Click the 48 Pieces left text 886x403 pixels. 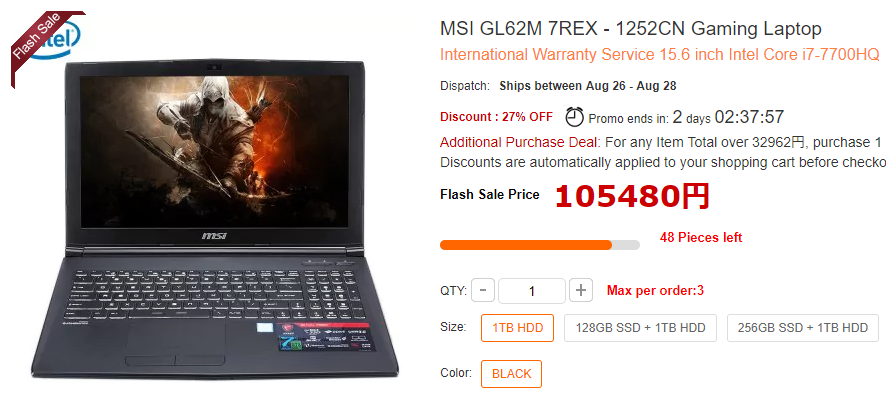[701, 237]
